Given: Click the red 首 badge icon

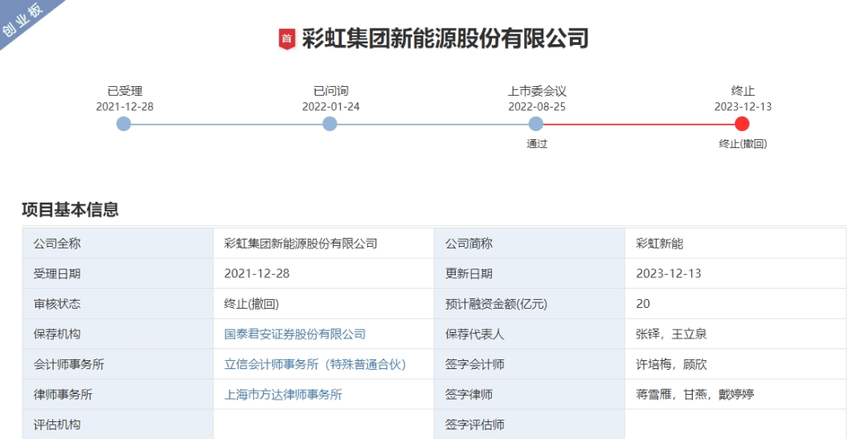Looking at the screenshot, I should [x=287, y=39].
